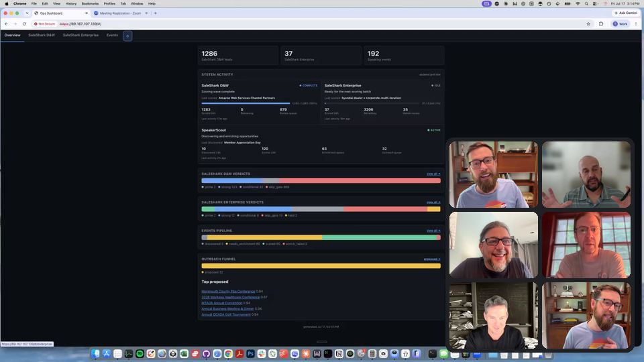Open App Store from the Dock
Viewport: 644px width, 362px height.
coord(107,353)
